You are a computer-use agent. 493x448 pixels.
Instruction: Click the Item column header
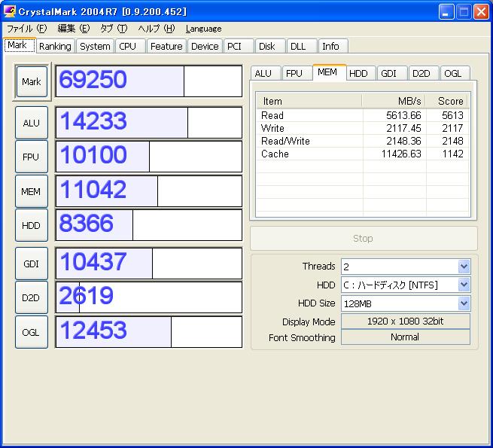(309, 102)
